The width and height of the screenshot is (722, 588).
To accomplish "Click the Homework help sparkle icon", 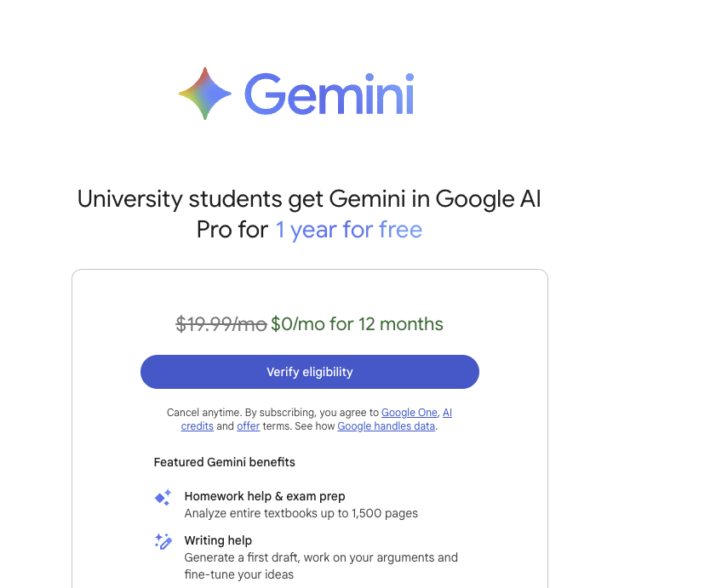I will point(163,497).
